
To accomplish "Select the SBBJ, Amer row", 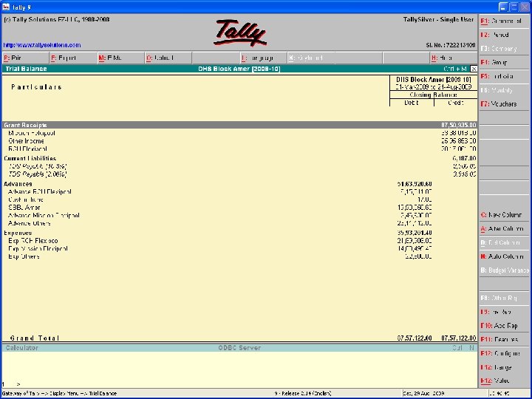I will click(x=239, y=208).
